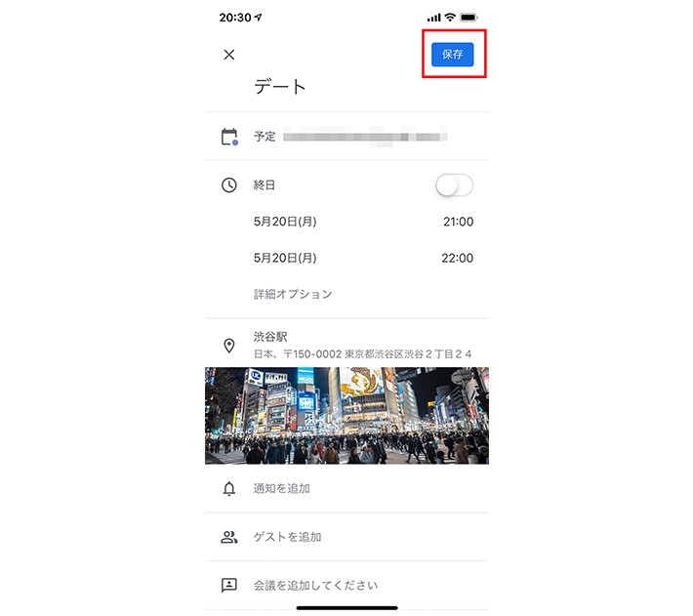
Task: Click the bell notification icon
Action: (229, 489)
